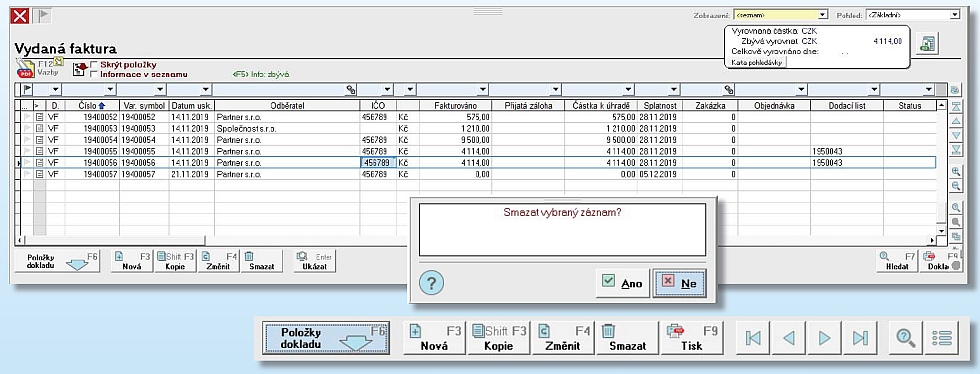Click the Objednávka column header
Viewport: 980px width, 374px height.
click(774, 106)
